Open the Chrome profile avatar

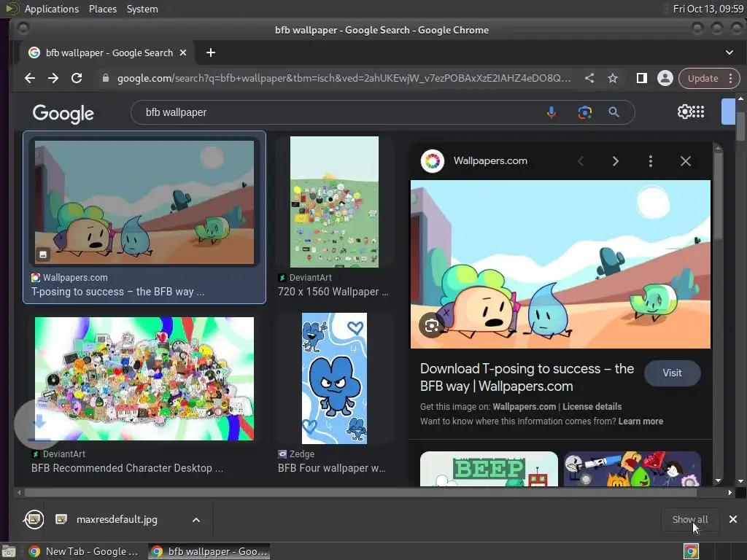(x=665, y=78)
